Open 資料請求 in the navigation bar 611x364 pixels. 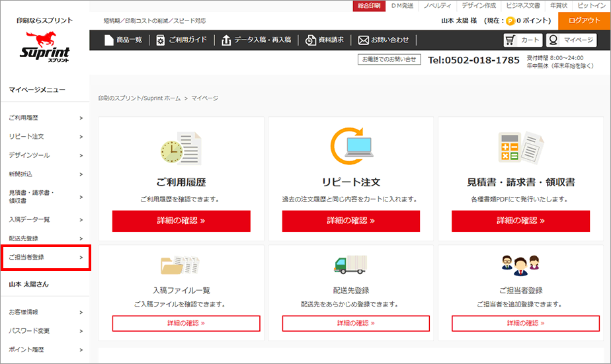[331, 40]
